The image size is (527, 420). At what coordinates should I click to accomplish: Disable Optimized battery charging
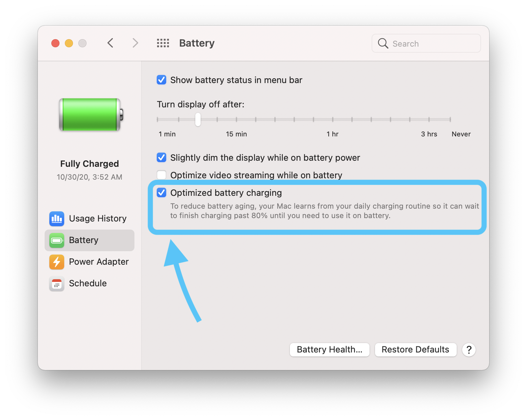[161, 192]
